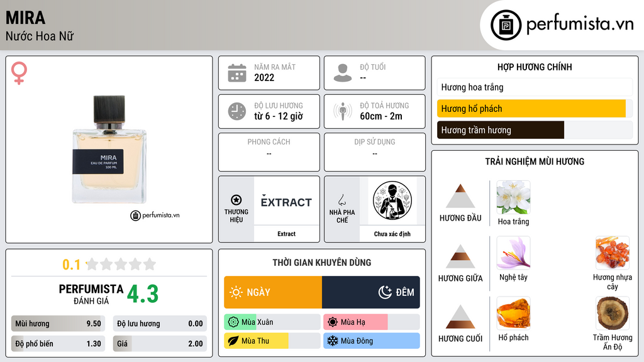Click the flower icon for Mùa Xuân
This screenshot has width=644, height=362.
(233, 322)
